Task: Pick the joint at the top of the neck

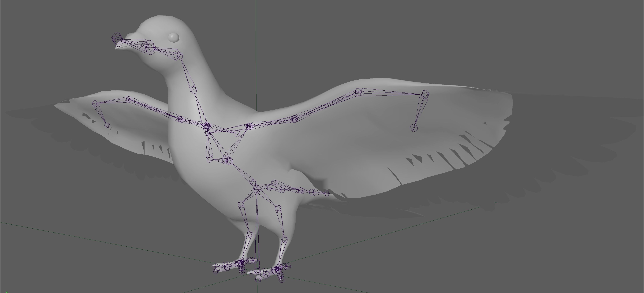Action: pos(180,55)
